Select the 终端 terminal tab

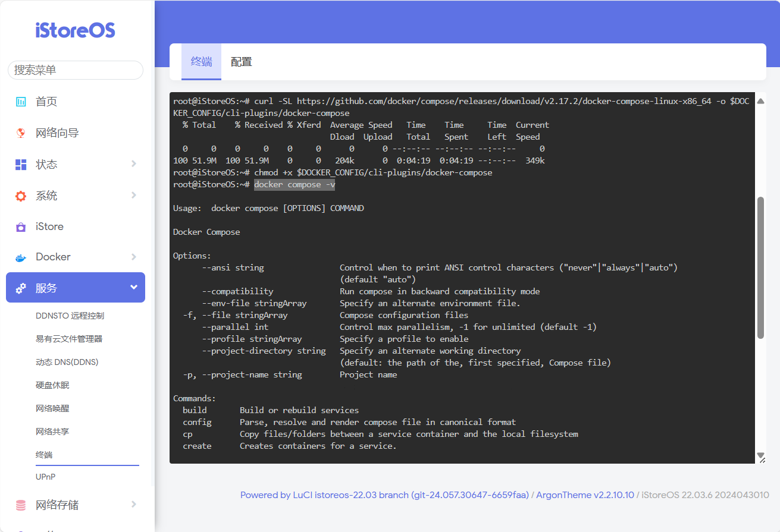point(201,62)
